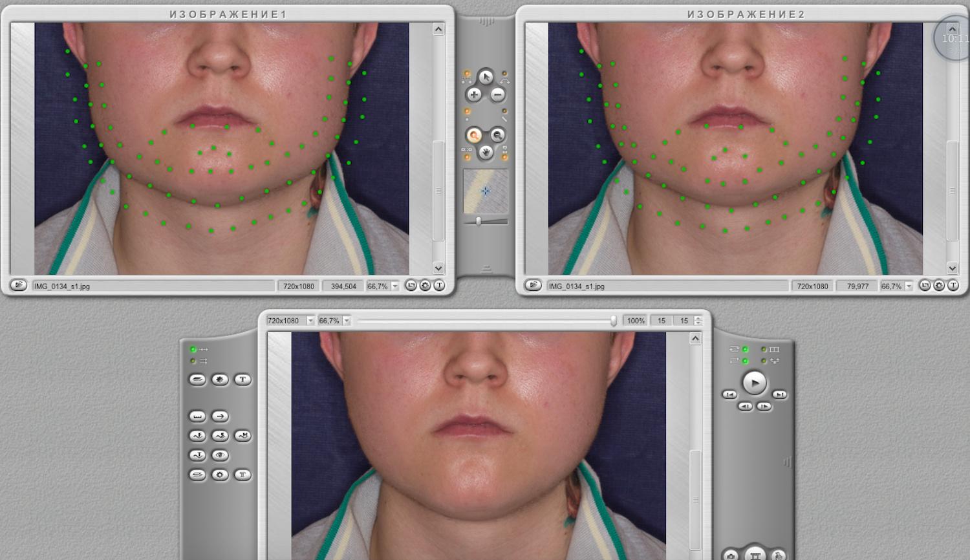Open zoom percentage dropdown for Изображение 1
Viewport: 970px width, 560px height.
(395, 286)
